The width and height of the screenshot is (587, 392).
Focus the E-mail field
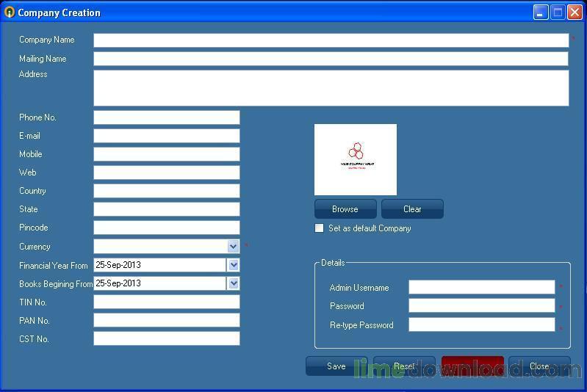point(167,136)
